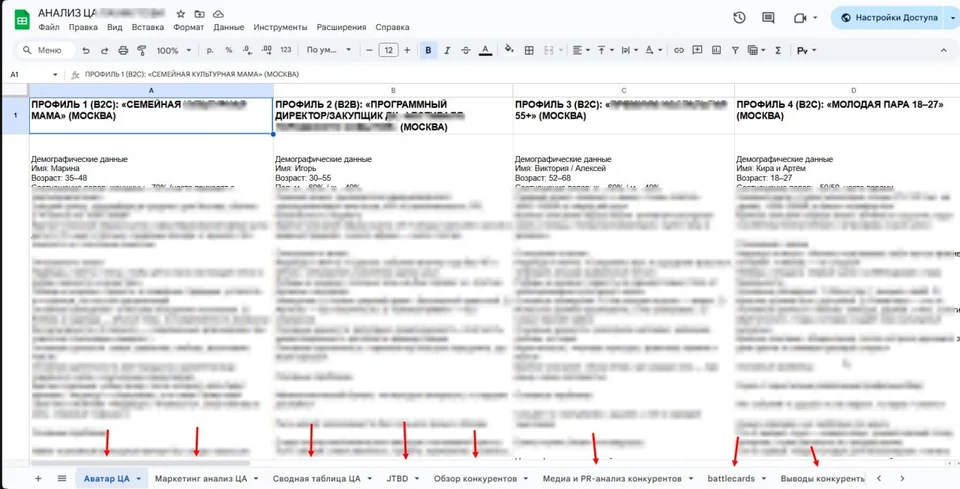Open Медиа и PR-анализ конкурентов tab
The width and height of the screenshot is (960, 489).
point(612,479)
